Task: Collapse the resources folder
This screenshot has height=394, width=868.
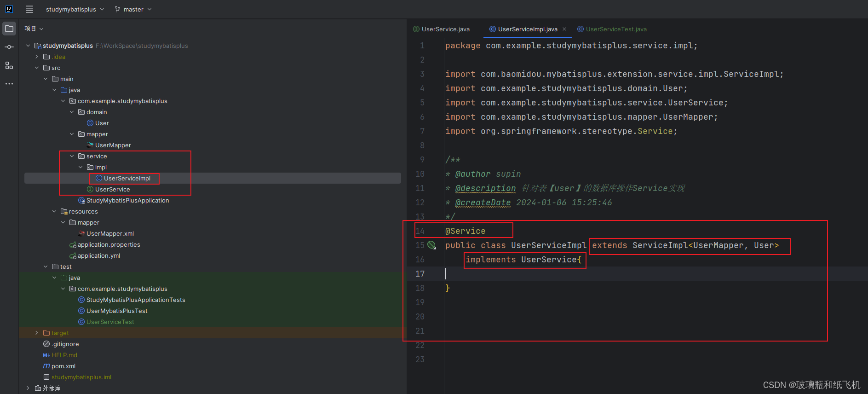Action: (x=54, y=211)
